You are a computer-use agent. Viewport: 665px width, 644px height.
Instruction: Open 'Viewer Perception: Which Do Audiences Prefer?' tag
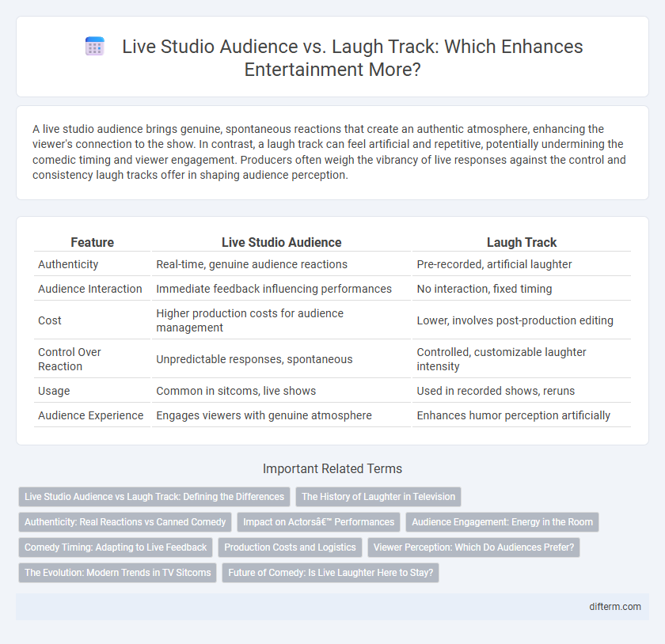(473, 547)
